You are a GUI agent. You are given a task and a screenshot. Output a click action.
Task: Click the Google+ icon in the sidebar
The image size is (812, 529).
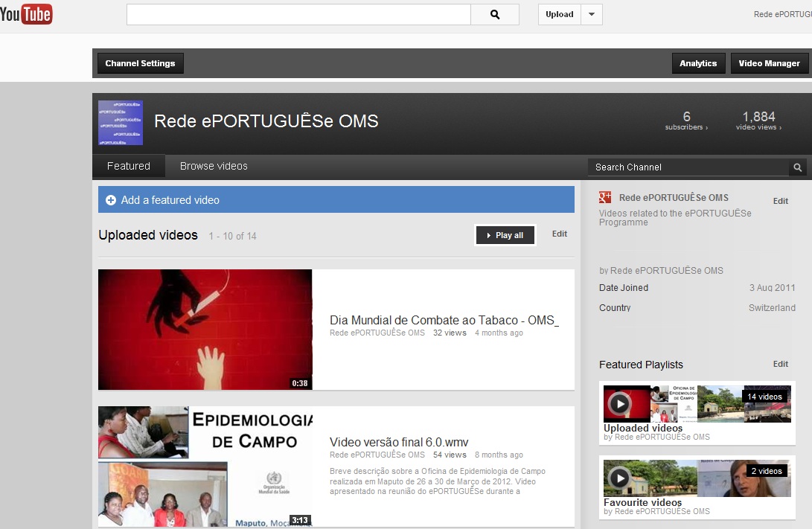[x=605, y=197]
